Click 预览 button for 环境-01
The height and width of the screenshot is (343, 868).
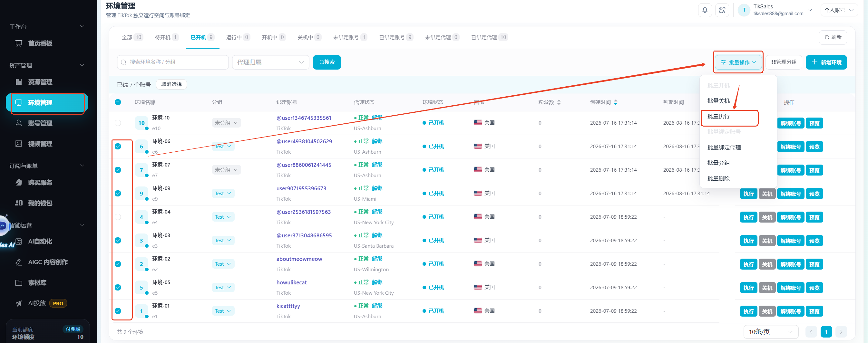click(814, 312)
